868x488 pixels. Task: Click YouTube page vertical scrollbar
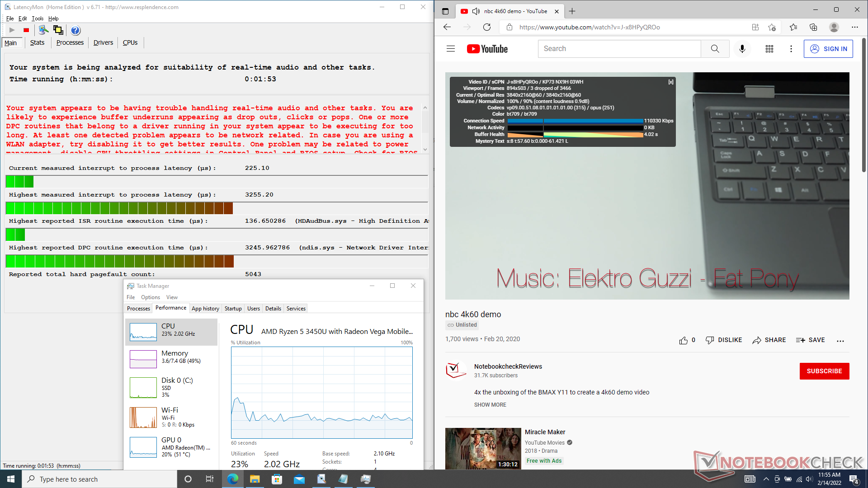864,105
